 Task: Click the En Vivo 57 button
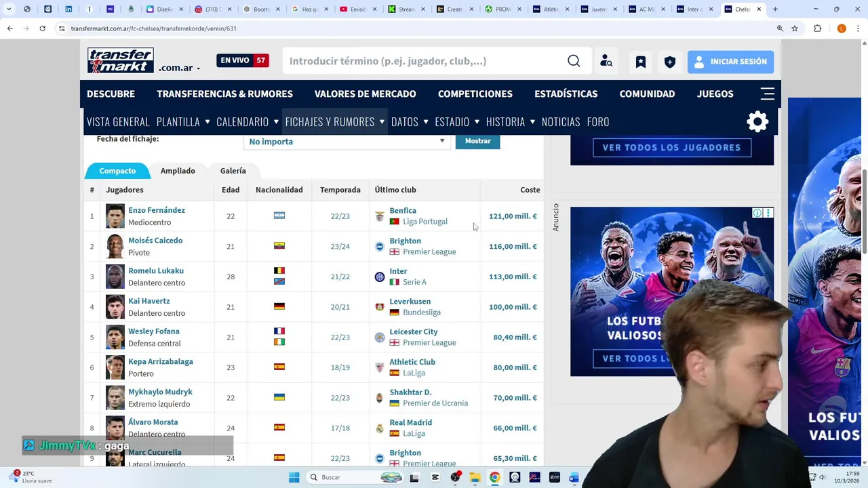243,60
